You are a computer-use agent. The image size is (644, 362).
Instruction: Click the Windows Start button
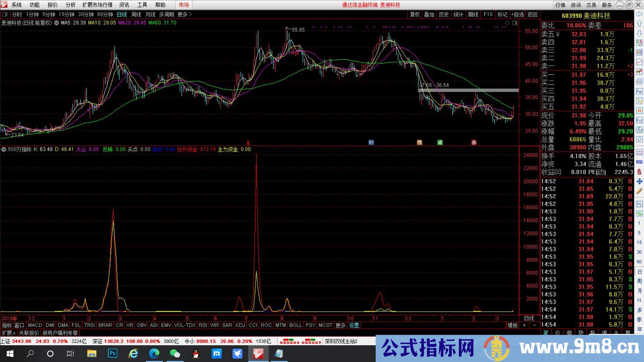coord(10,353)
